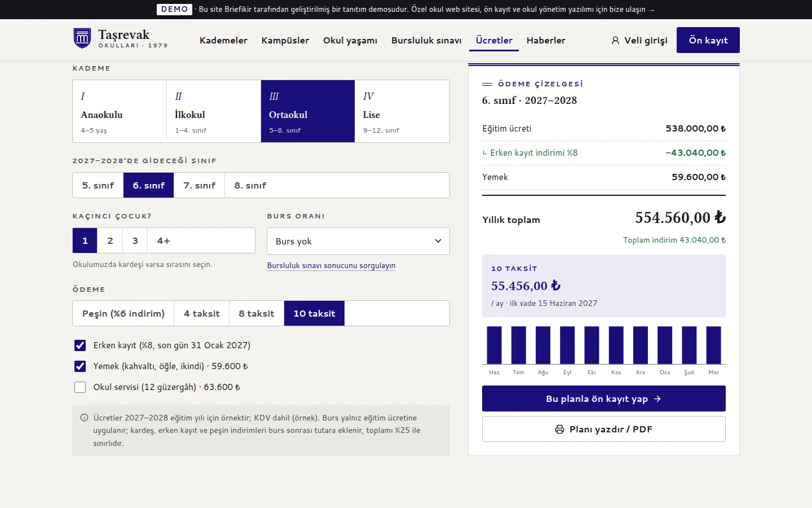Viewport: 812px width, 508px height.
Task: Click the arrow icon on Bu planla ön kayıt yap
Action: click(657, 399)
